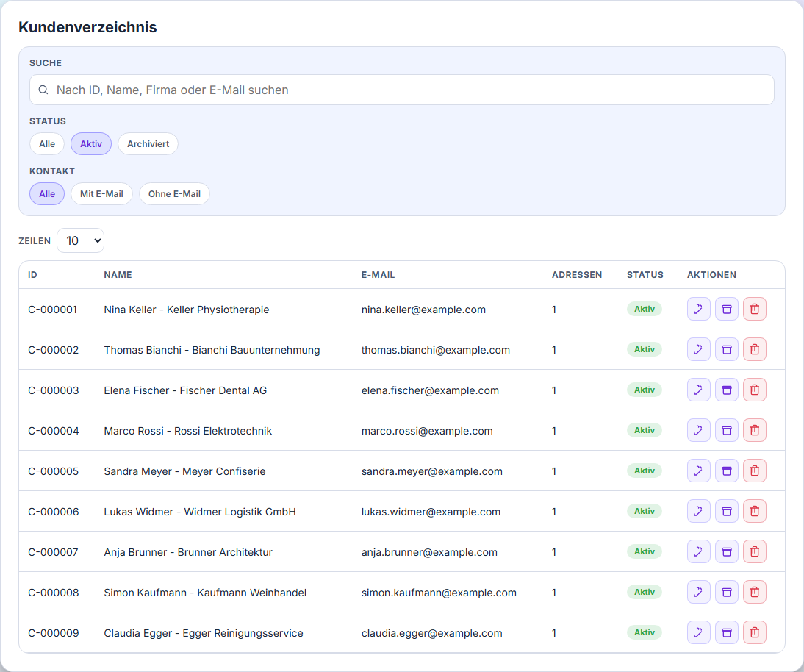Edit the Thomas Bianchi customer entry
This screenshot has height=672, width=804.
coord(698,349)
